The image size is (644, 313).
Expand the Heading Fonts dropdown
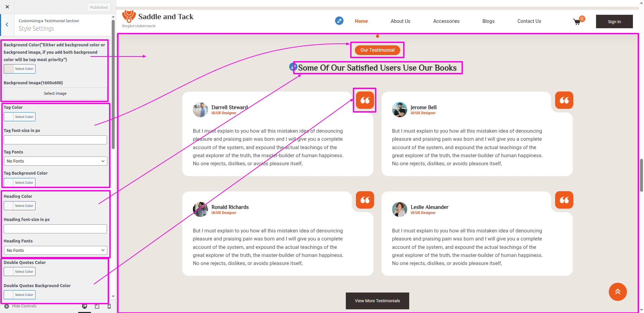55,251
